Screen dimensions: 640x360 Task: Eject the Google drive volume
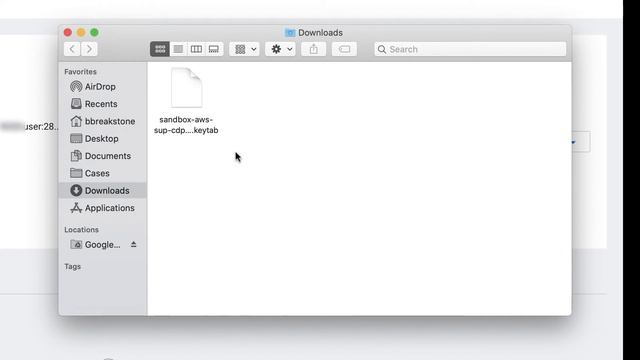point(133,244)
